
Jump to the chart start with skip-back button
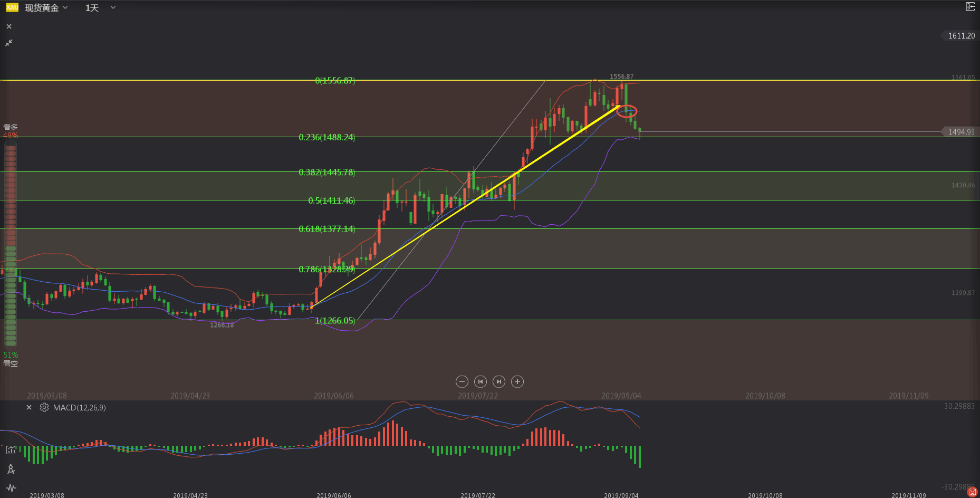480,381
